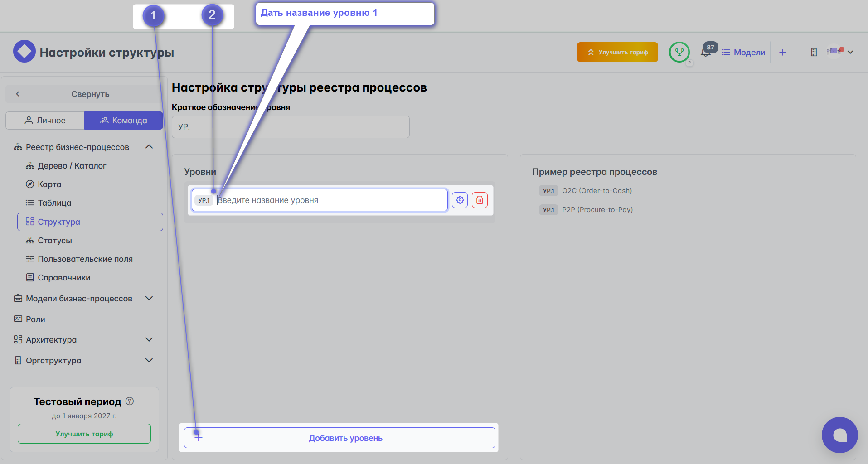This screenshot has width=868, height=464.
Task: Click the trophy achievements icon
Action: tap(679, 52)
